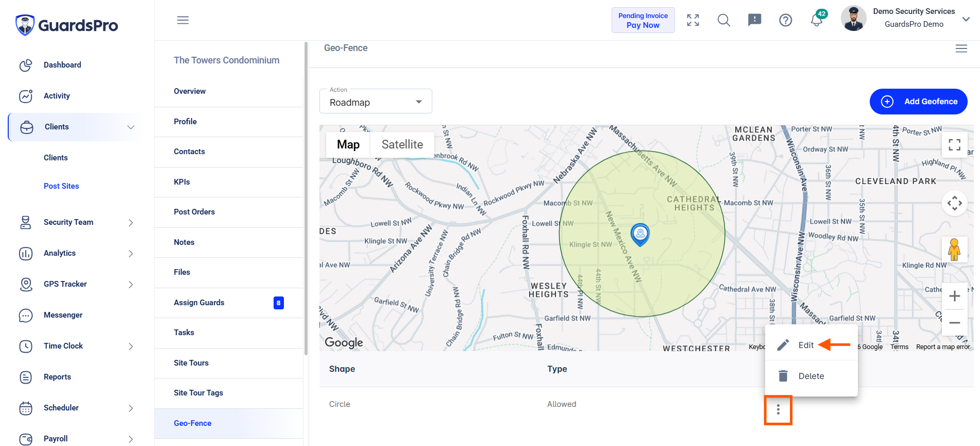
Task: Collapse the Clients menu chevron
Action: point(131,127)
